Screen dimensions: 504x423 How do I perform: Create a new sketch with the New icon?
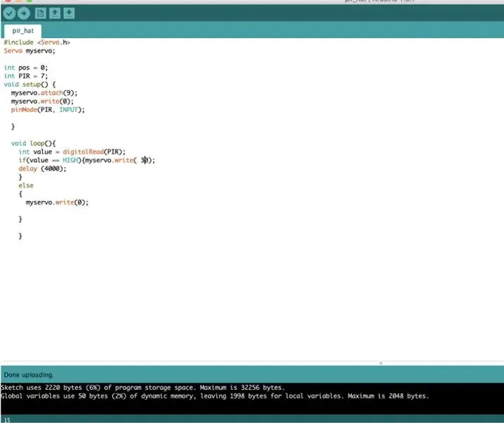[x=40, y=13]
